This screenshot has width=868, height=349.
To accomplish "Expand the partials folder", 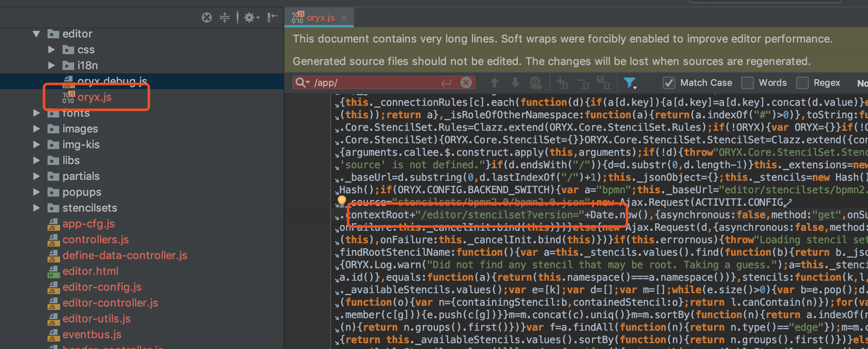I will [x=36, y=176].
